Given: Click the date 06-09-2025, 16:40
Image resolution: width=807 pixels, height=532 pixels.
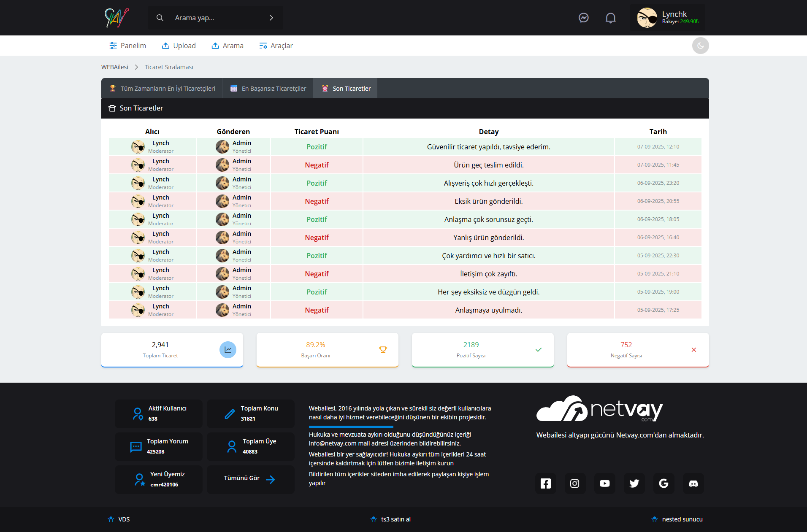Looking at the screenshot, I should (x=658, y=238).
